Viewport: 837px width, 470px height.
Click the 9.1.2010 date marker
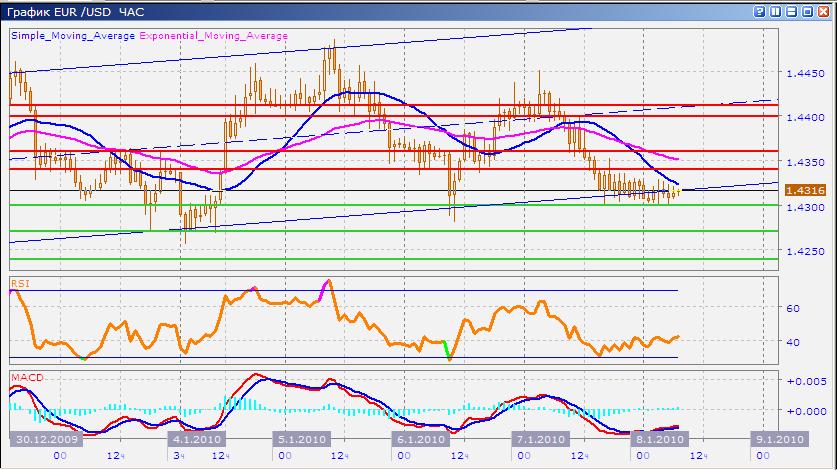coord(778,439)
